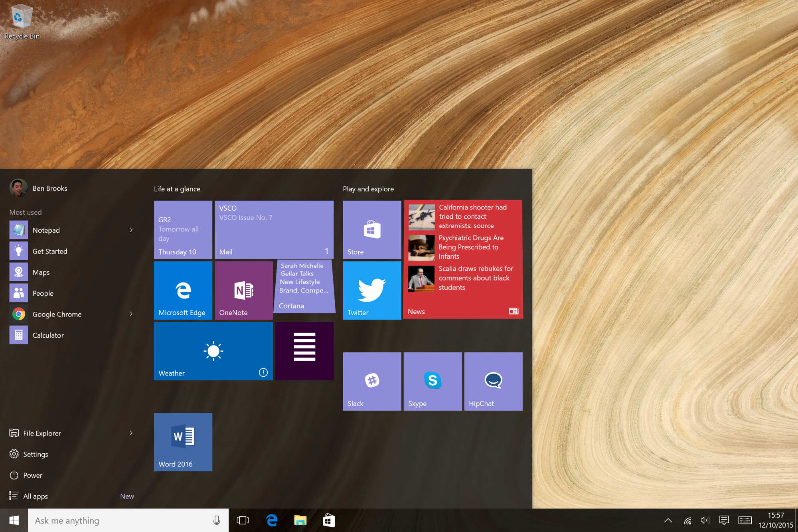
Task: Open Task View on taskbar
Action: [243, 520]
